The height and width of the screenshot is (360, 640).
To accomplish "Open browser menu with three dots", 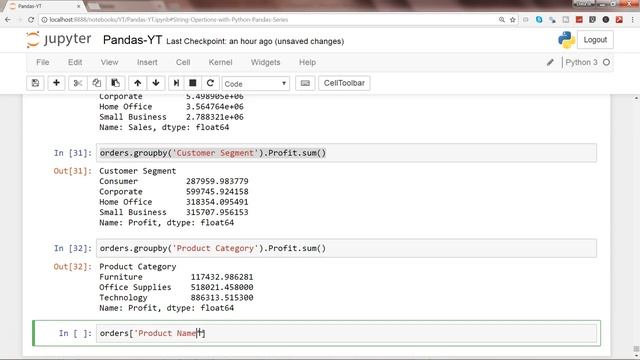I will (x=633, y=20).
